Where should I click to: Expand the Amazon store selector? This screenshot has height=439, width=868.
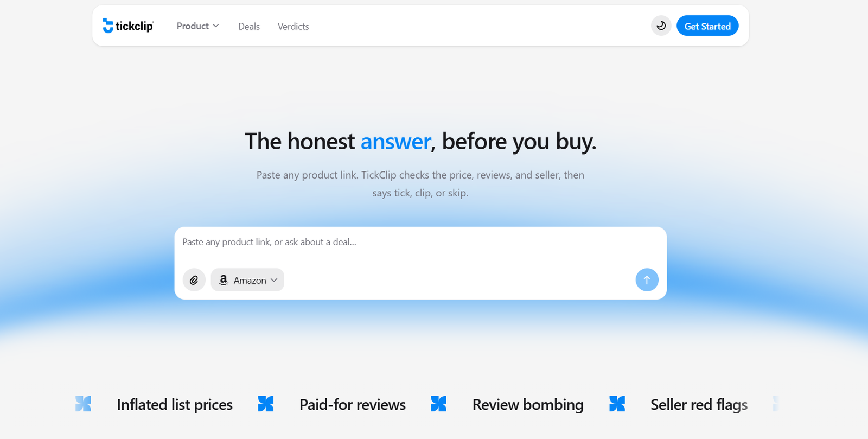pyautogui.click(x=247, y=280)
